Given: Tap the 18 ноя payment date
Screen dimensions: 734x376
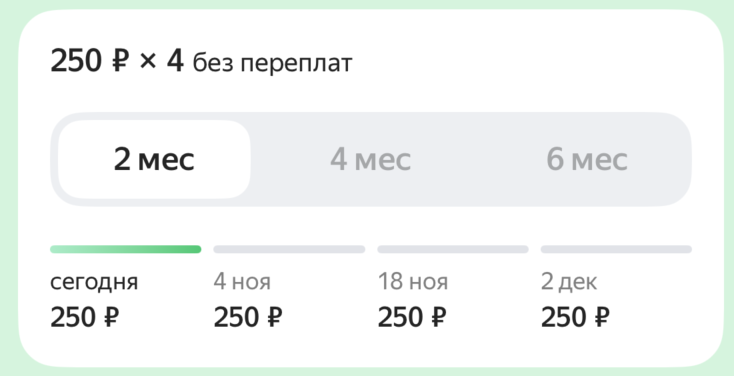Looking at the screenshot, I should tap(413, 282).
